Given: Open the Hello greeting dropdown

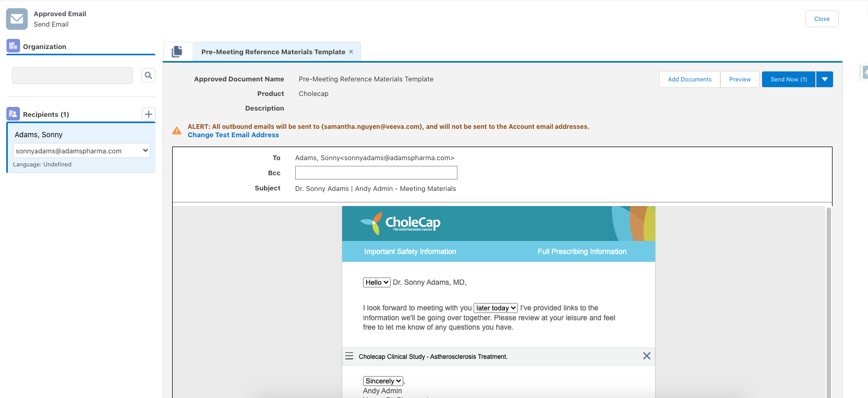Looking at the screenshot, I should pos(377,282).
